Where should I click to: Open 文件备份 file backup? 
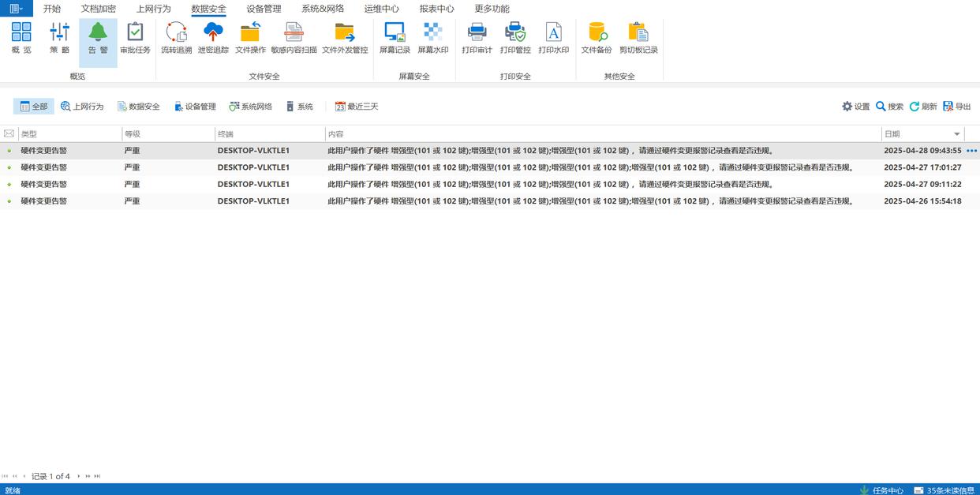coord(597,39)
